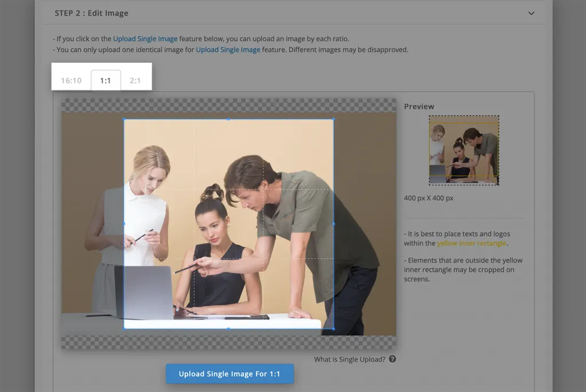Click Upload Single Image For 1:1 button

230,374
